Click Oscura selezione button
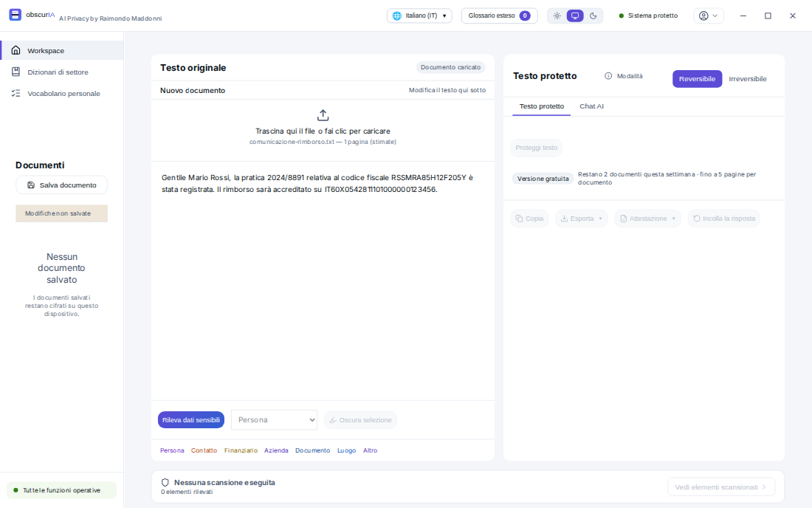Screen dimensions: 812x508 (x=360, y=420)
